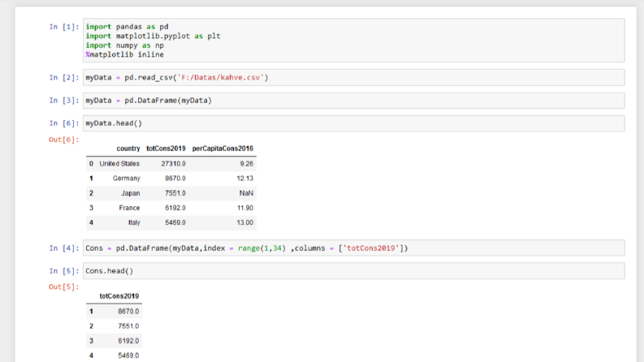Click the totCons2019 header in Cons table
Screen dimensions: 644x362
(x=119, y=296)
